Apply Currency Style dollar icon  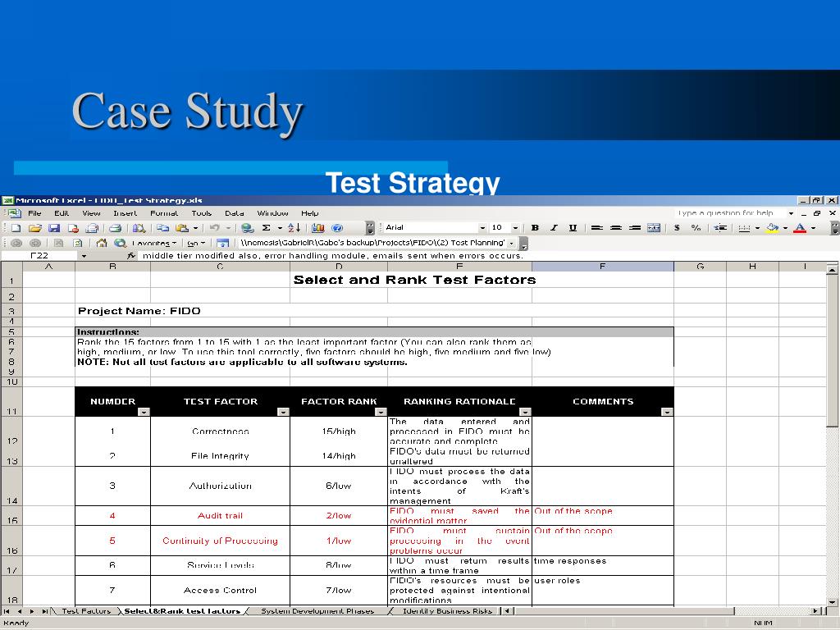click(677, 228)
